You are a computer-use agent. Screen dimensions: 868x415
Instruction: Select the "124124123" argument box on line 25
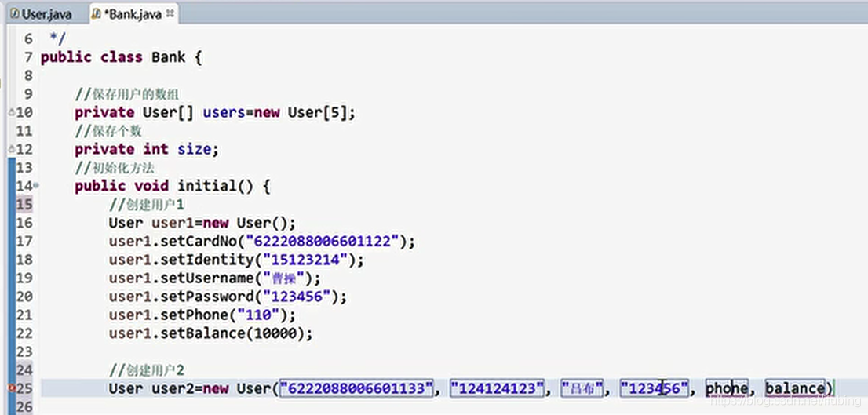(498, 388)
